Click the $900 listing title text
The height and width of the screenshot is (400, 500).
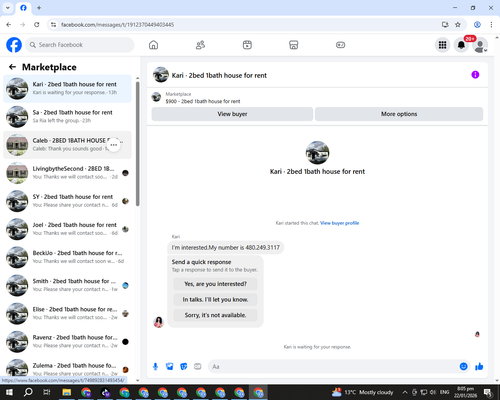coord(203,101)
